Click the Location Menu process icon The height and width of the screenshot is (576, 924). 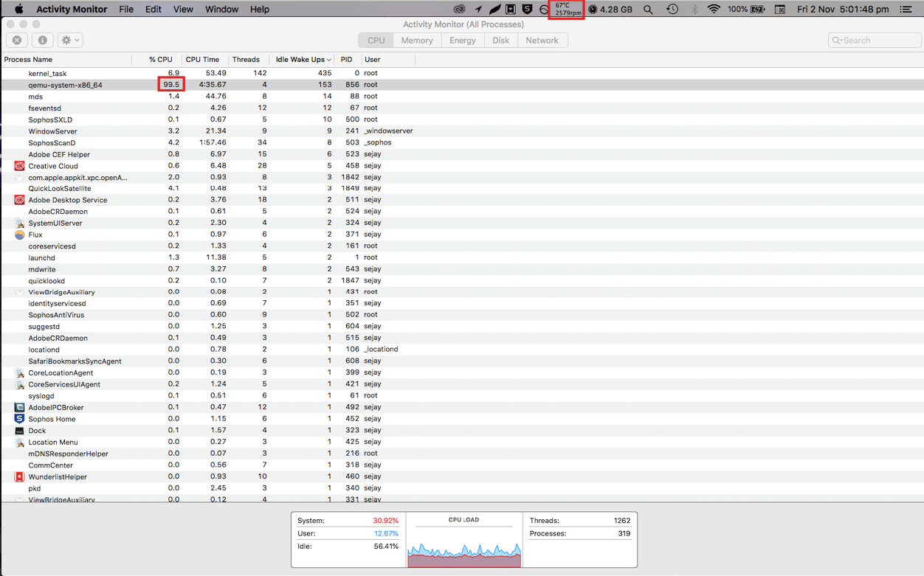pos(19,442)
